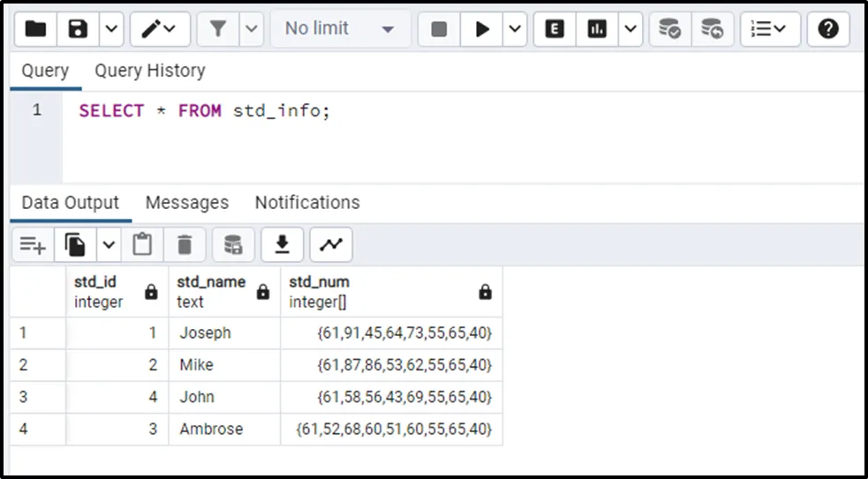Click the cell containing Ambrose

click(211, 429)
